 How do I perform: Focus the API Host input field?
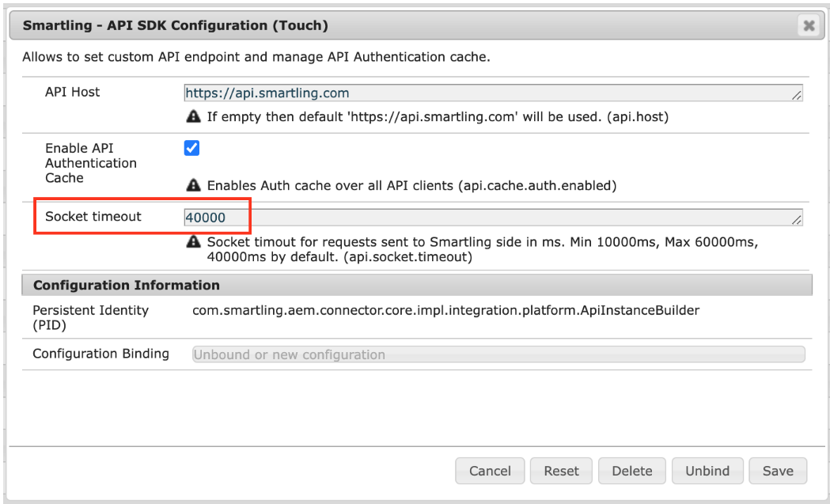click(494, 93)
